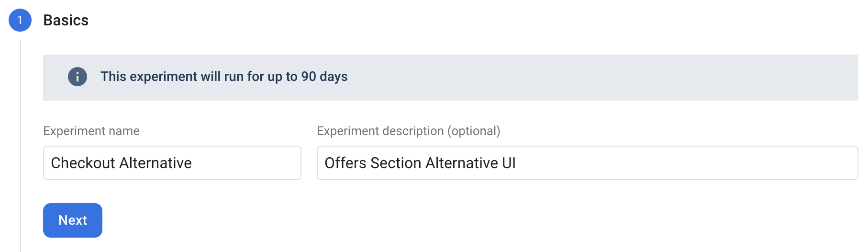Screen dimensions: 868x252
Task: Click the step 1 number circle
Action: [20, 20]
